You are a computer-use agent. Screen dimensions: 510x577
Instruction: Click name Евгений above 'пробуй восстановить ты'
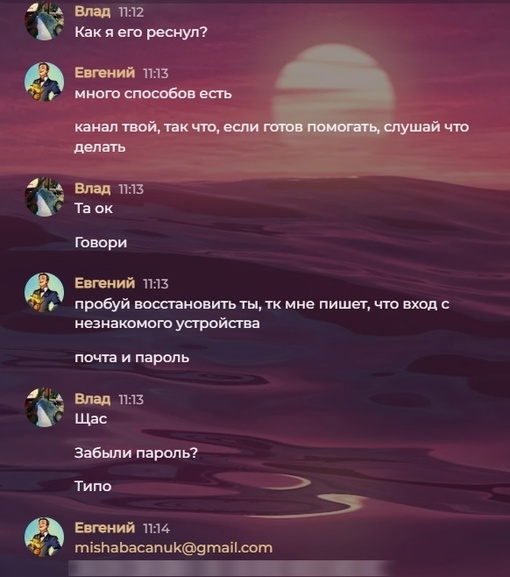click(x=105, y=283)
